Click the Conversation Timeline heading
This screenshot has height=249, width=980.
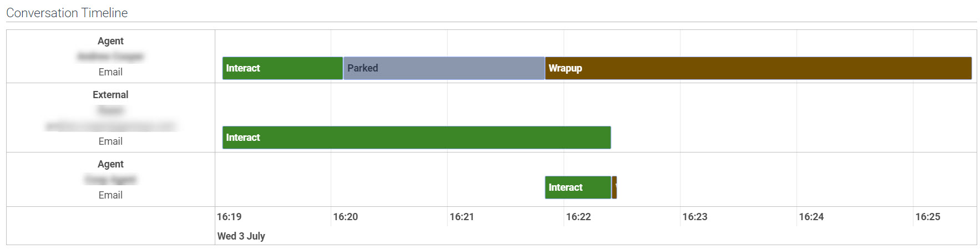click(x=67, y=13)
